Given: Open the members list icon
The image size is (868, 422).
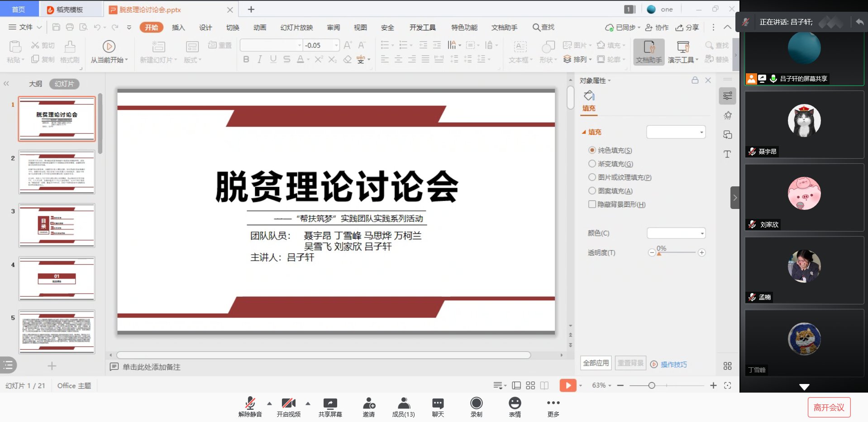Looking at the screenshot, I should click(x=403, y=403).
